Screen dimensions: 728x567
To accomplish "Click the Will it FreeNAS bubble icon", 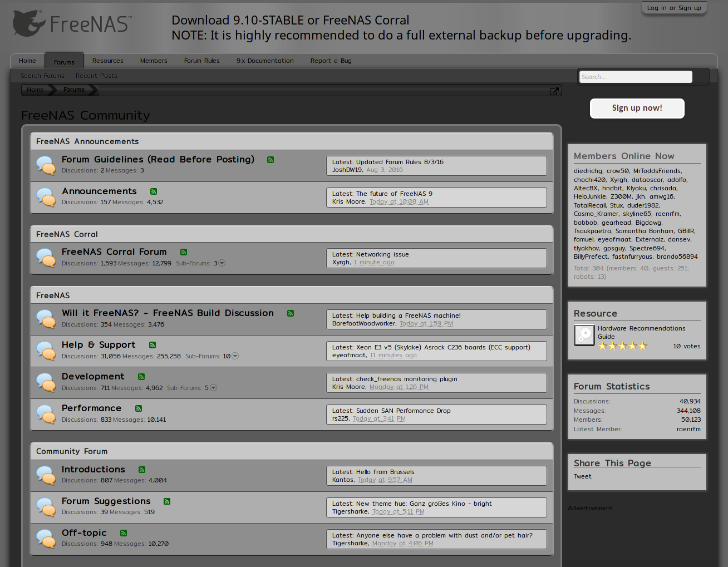I will pyautogui.click(x=46, y=319).
